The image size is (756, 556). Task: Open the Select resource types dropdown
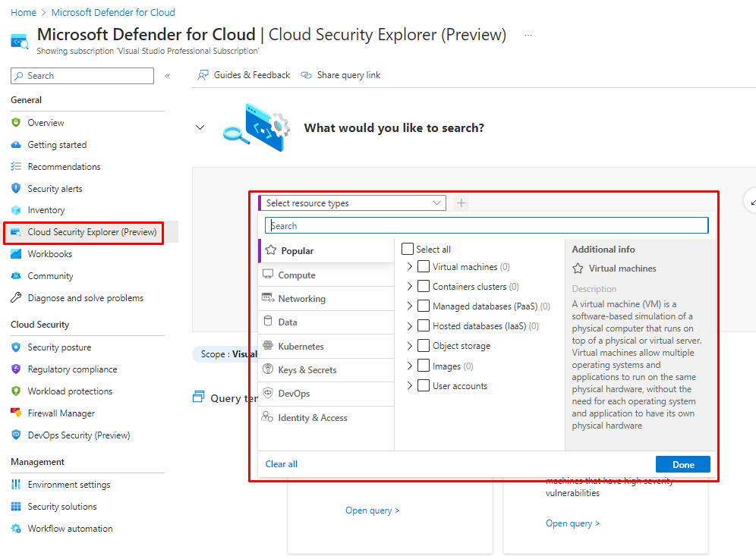[352, 203]
